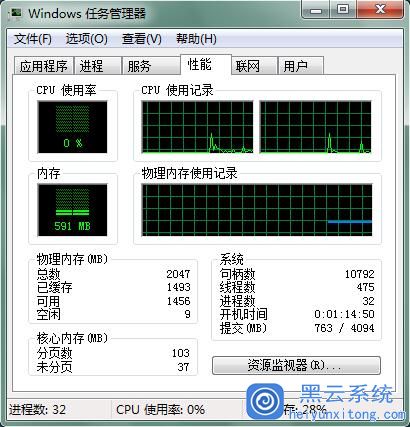Click the 内存 591 MB gauge
This screenshot has width=410, height=427.
click(x=72, y=210)
